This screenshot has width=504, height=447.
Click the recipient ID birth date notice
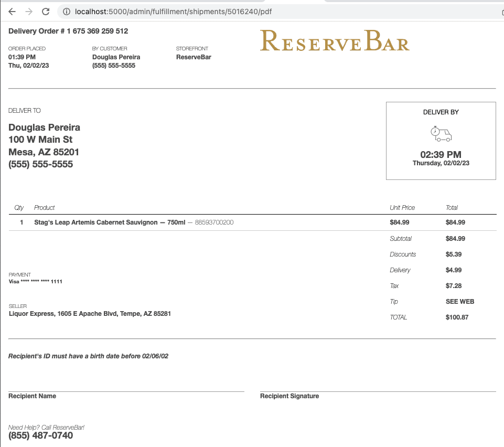coord(89,356)
